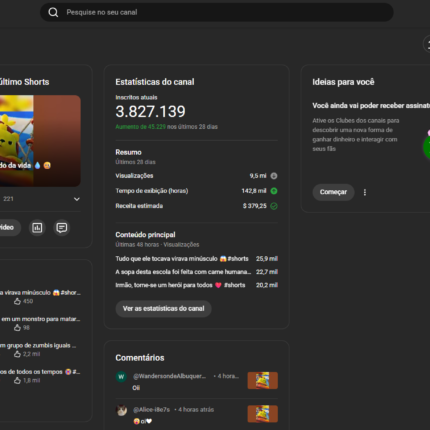
Task: Click the like icon showing 1,8 mil
Action: 17,380
